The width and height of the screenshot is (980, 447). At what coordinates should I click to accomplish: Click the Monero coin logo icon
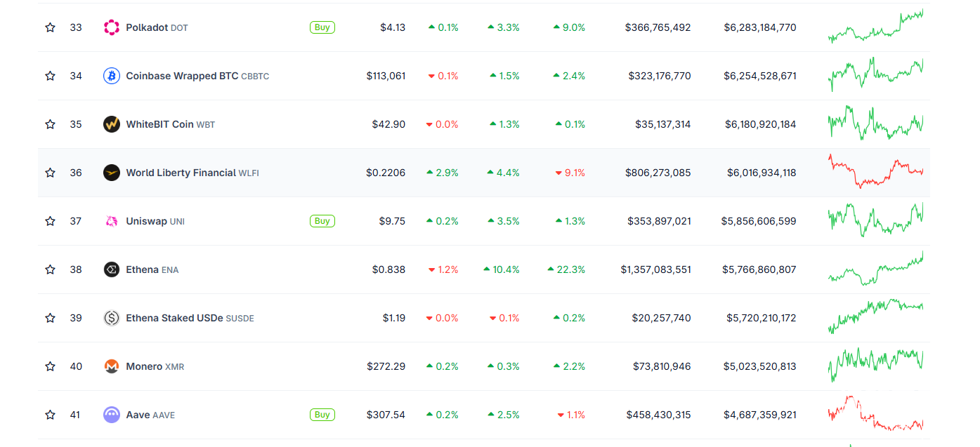112,366
